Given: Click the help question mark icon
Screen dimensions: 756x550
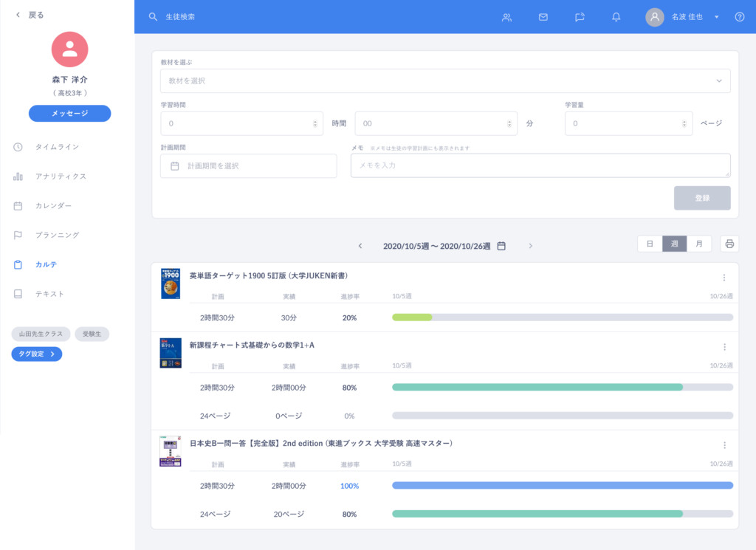Looking at the screenshot, I should click(x=740, y=17).
